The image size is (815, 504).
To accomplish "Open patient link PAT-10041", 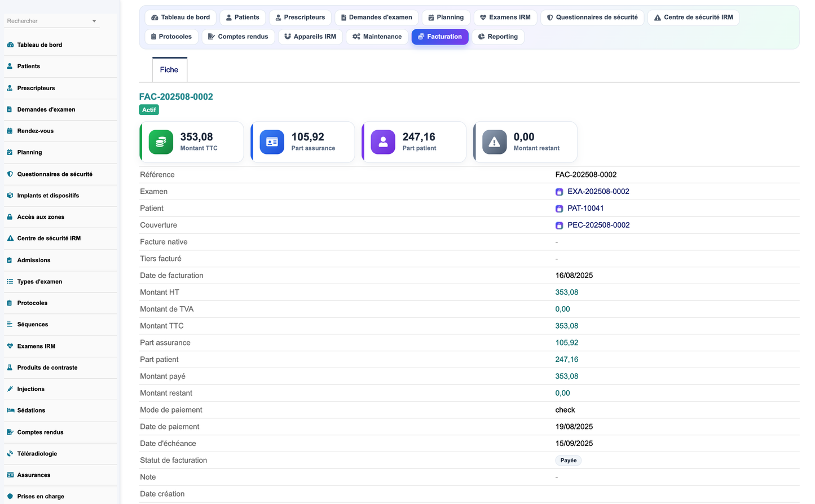I will click(x=585, y=209).
